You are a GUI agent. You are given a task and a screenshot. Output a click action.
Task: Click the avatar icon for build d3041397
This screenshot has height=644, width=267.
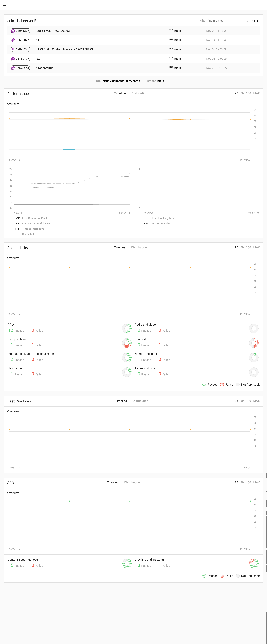[13, 31]
